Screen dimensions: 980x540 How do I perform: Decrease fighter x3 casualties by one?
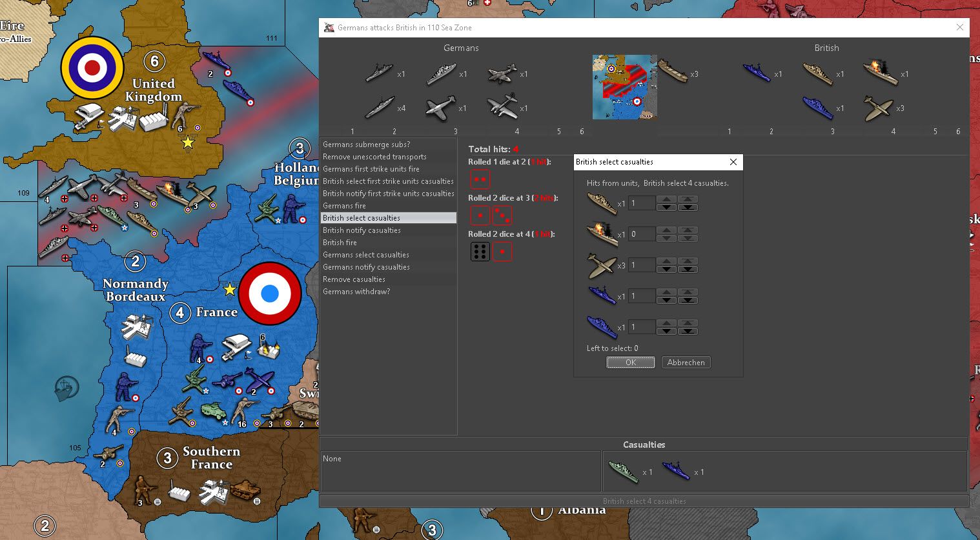(x=666, y=269)
